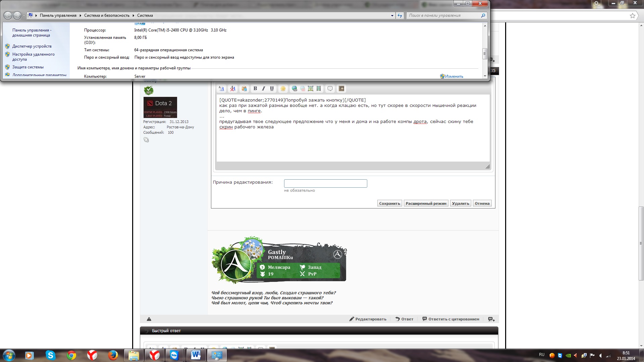Click the insert link globe icon

coord(294,88)
